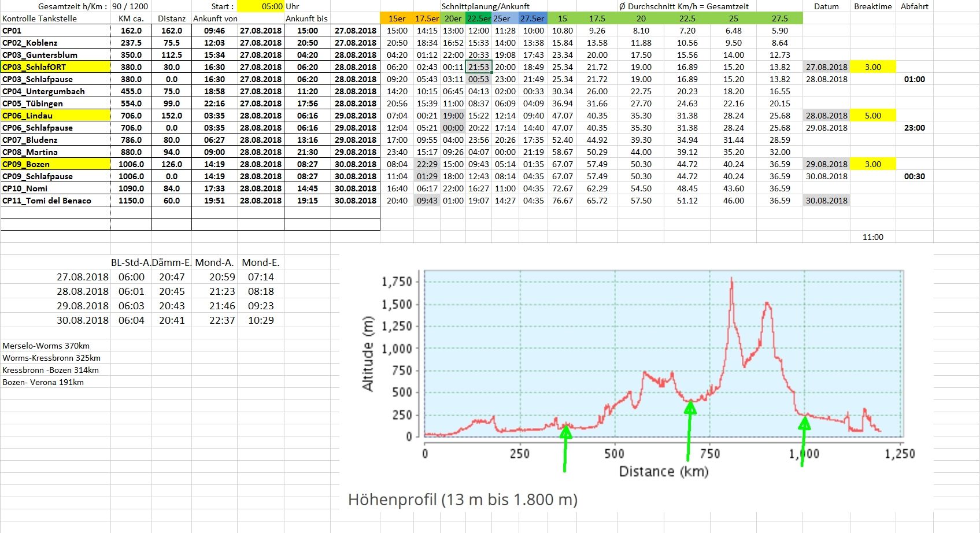
Task: Click the 'CP11_Tomi del Benaco' cell
Action: (56, 201)
